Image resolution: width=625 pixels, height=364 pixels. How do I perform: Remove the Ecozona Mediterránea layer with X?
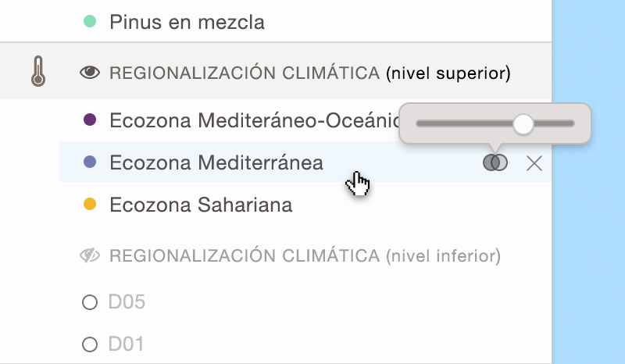click(x=534, y=162)
